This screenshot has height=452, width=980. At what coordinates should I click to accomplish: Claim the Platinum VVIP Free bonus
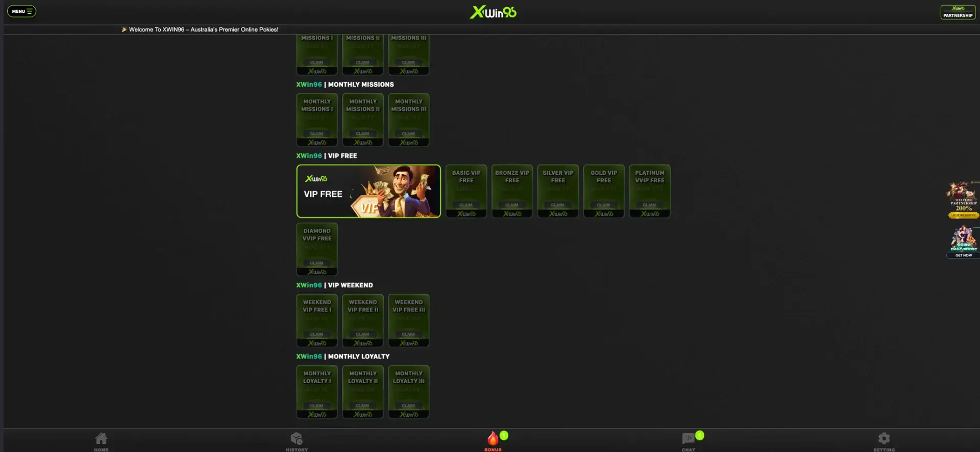pos(650,205)
